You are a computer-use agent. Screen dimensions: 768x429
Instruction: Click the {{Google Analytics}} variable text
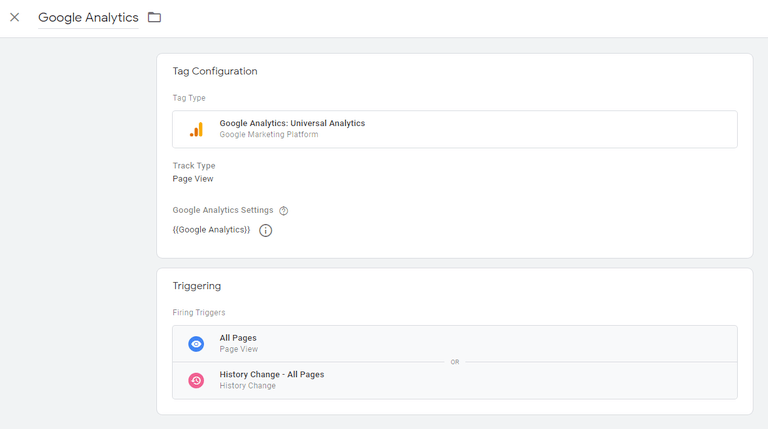211,230
